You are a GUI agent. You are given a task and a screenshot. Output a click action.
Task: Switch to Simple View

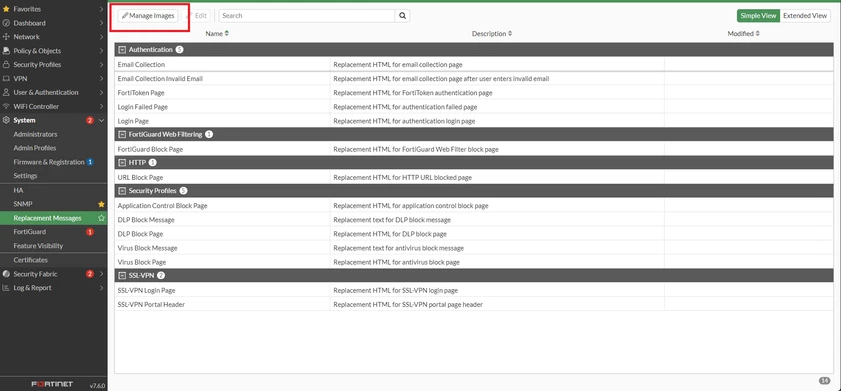pyautogui.click(x=758, y=16)
